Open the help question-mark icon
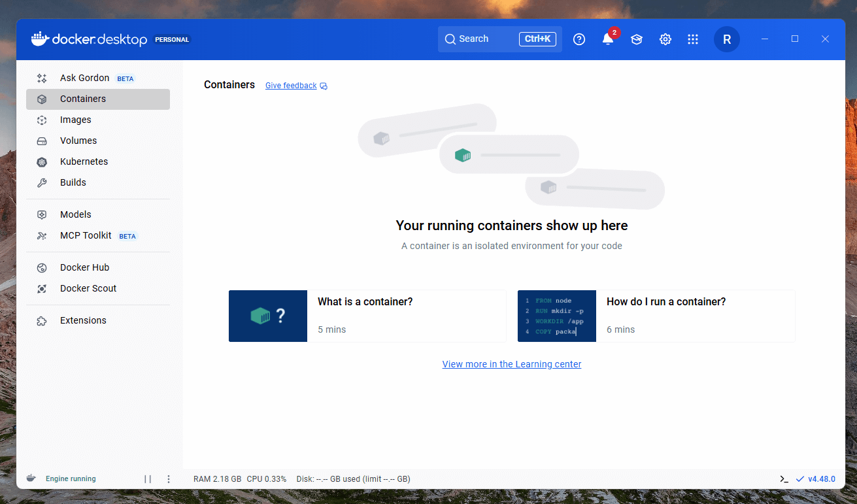 pos(579,39)
